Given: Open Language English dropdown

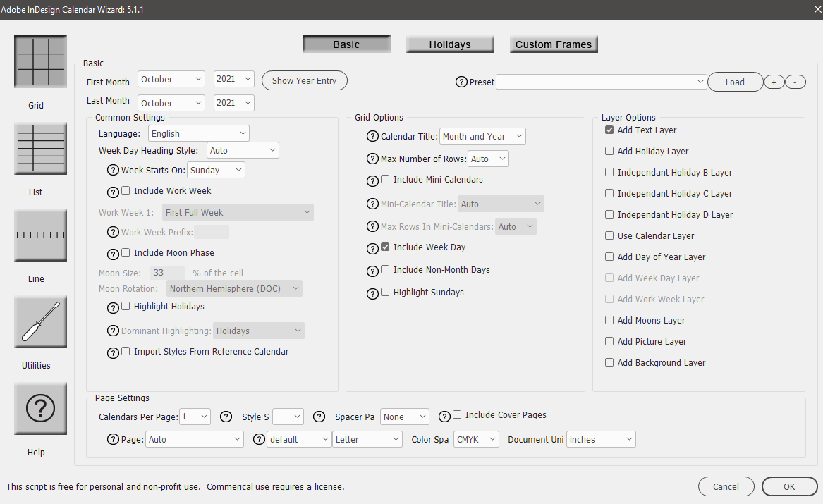Looking at the screenshot, I should (198, 133).
